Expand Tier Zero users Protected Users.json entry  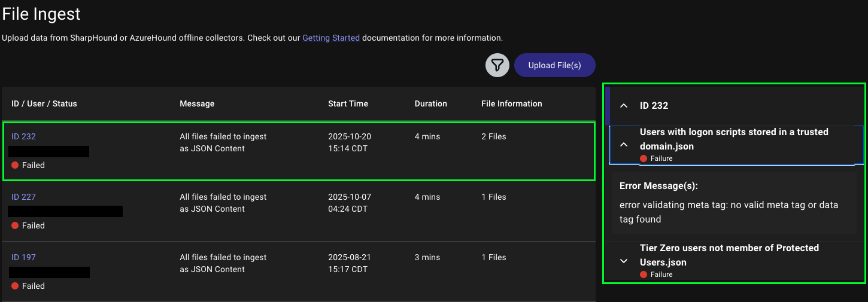coord(624,261)
